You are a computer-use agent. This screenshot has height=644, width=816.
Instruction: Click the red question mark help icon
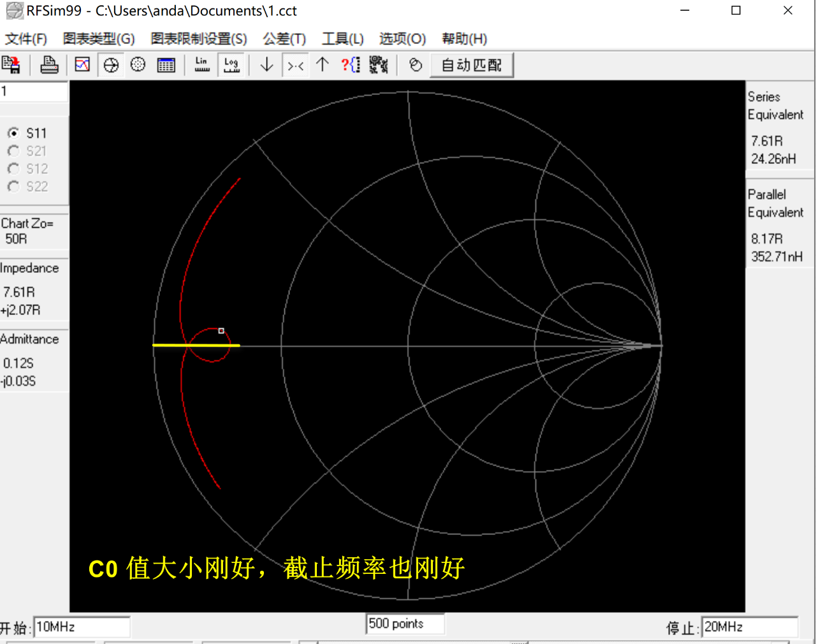click(350, 65)
